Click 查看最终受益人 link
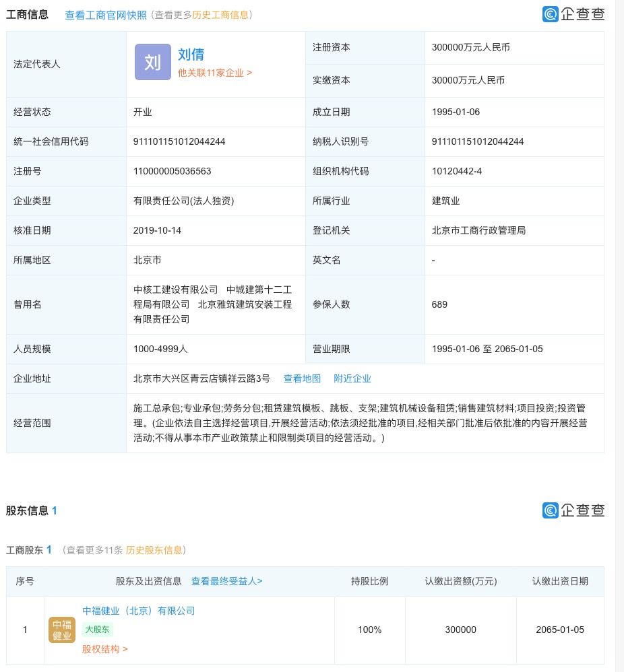Viewport: 624px width, 672px height. pyautogui.click(x=226, y=581)
